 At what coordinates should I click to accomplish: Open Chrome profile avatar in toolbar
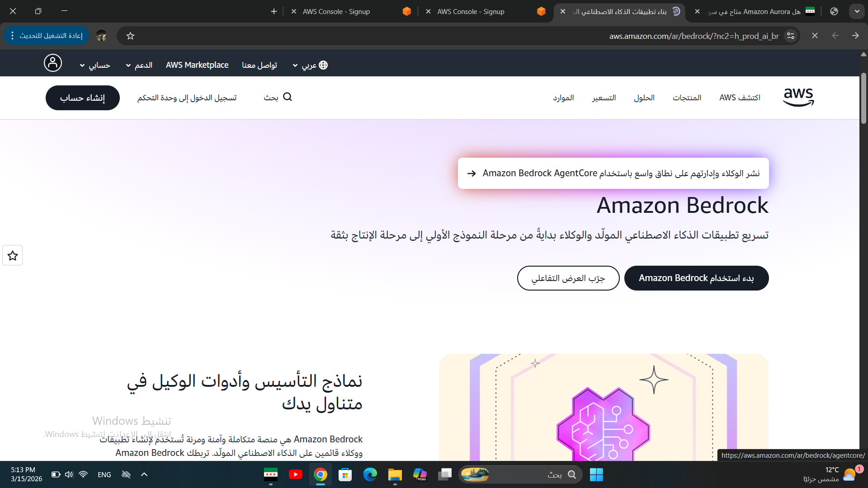(101, 36)
